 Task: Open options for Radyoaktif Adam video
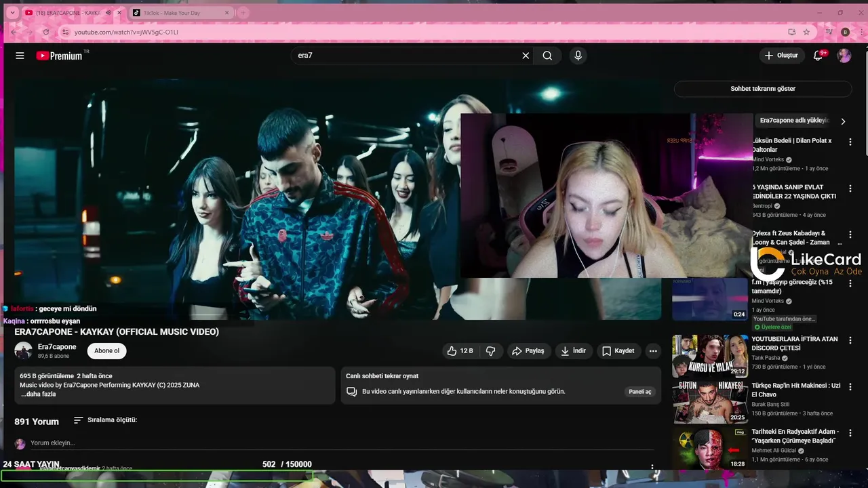click(850, 432)
